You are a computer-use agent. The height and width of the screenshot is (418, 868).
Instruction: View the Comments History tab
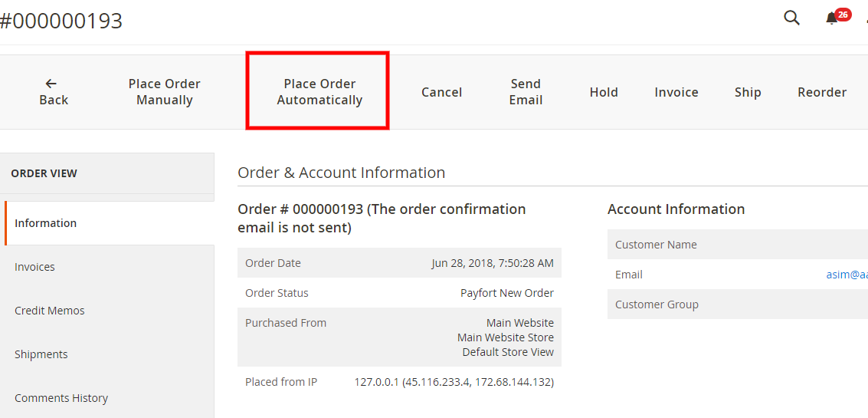click(110, 398)
